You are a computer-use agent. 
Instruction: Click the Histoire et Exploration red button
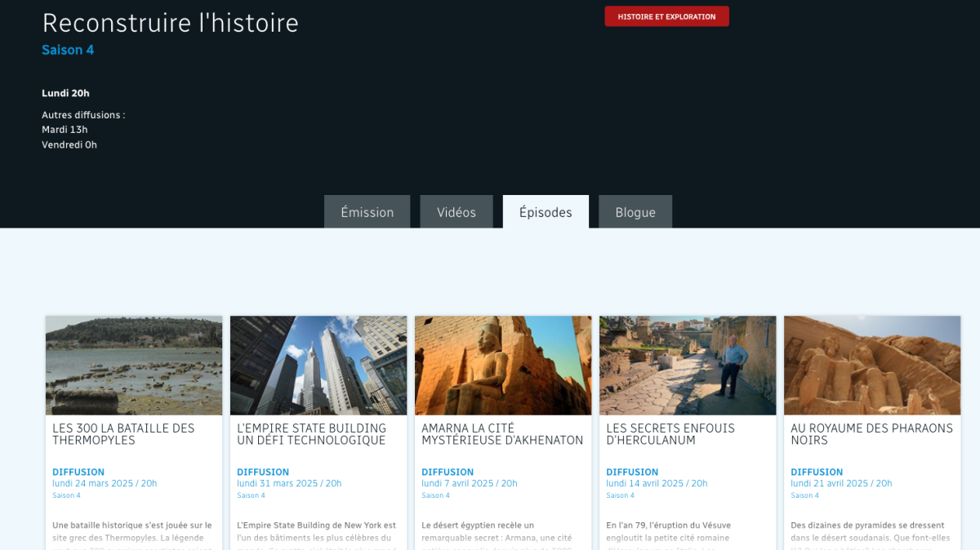tap(666, 16)
